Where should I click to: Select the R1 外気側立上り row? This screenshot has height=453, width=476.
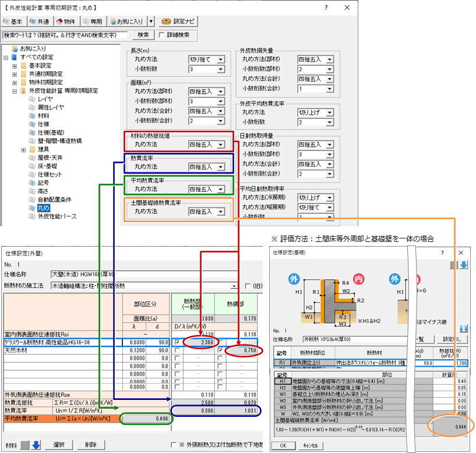click(x=371, y=363)
